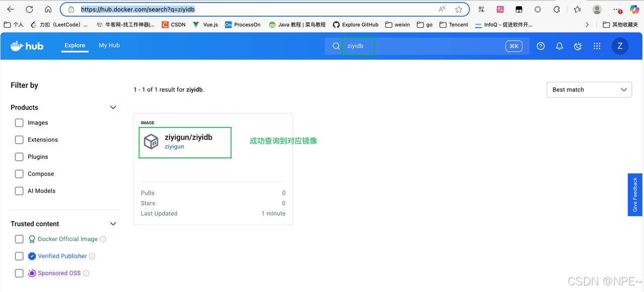Check the Sponsored OSS checkbox
The height and width of the screenshot is (292, 644).
tap(19, 273)
